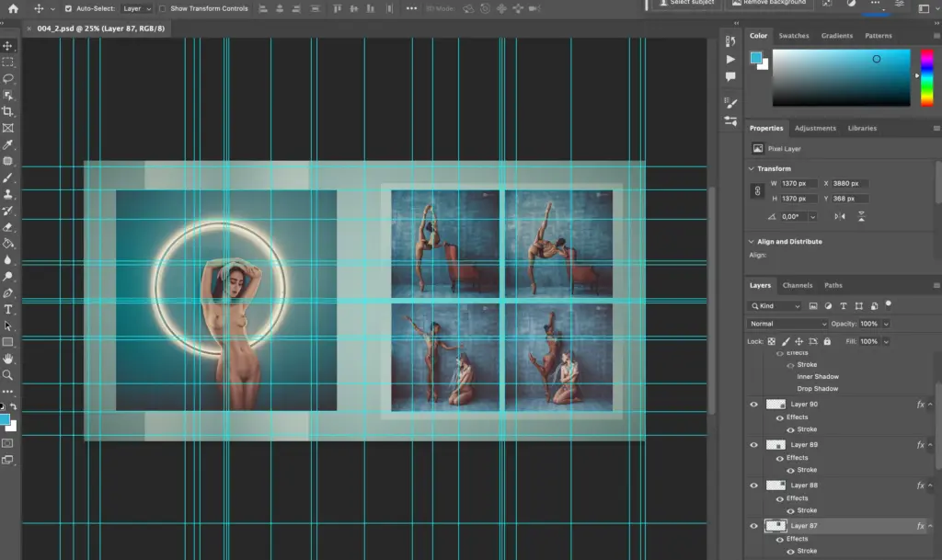Collapse the Align and Distribute section
This screenshot has height=560, width=942.
pyautogui.click(x=751, y=241)
